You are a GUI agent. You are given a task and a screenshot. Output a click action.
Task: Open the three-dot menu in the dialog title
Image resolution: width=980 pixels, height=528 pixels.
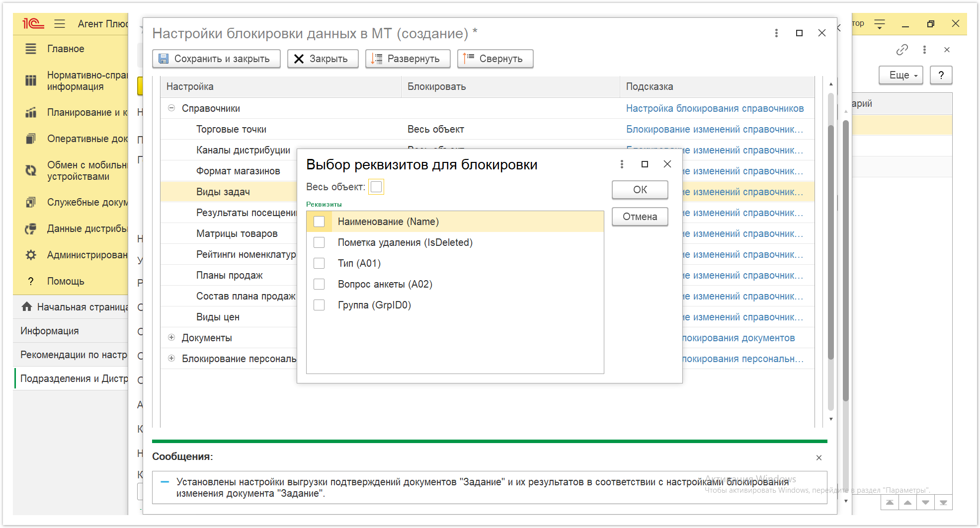coord(622,164)
